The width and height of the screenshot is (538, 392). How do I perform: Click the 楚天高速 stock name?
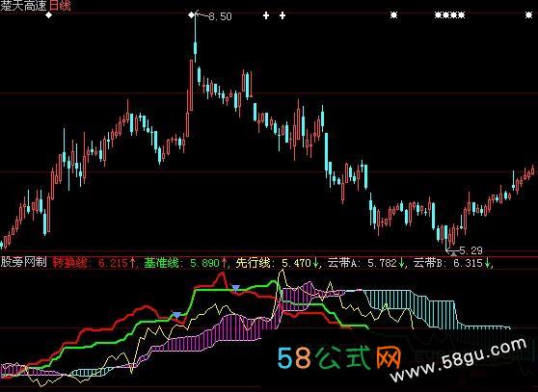(x=24, y=6)
